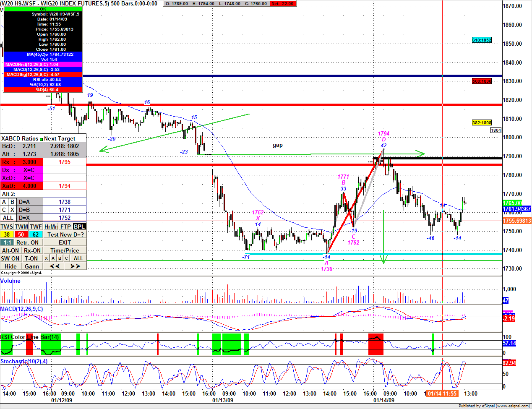Image resolution: width=532 pixels, height=409 pixels.
Task: Click the red 500:1830 price label
Action: (x=482, y=81)
